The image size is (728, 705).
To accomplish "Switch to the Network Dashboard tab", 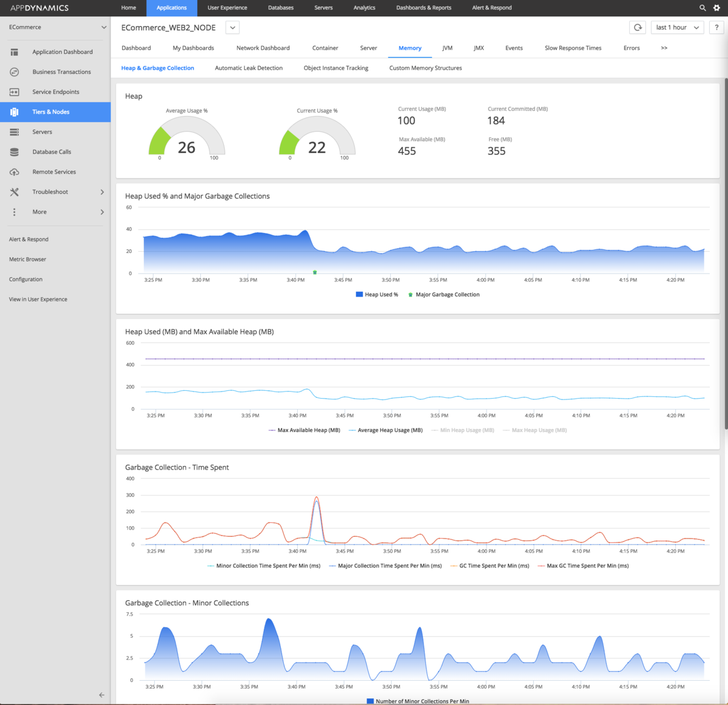I will (263, 48).
